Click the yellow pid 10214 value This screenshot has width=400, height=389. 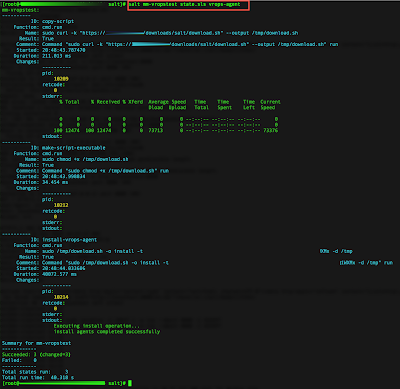coord(61,297)
